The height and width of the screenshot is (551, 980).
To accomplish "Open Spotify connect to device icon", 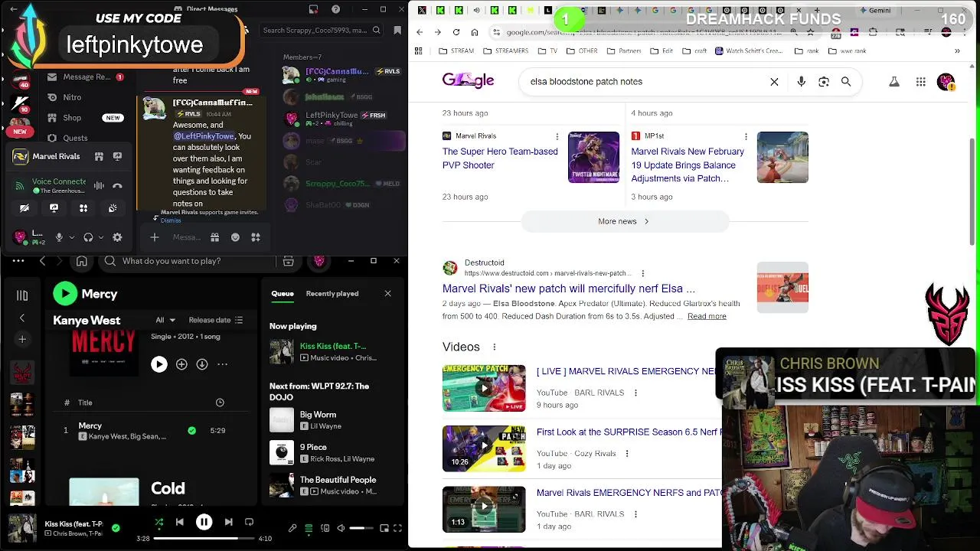I will point(325,528).
